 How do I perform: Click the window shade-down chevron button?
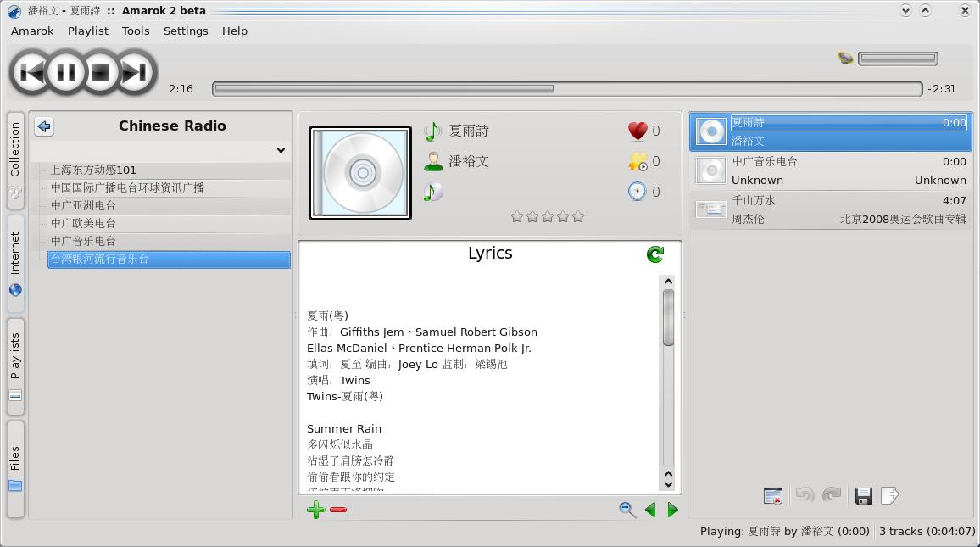click(x=905, y=11)
